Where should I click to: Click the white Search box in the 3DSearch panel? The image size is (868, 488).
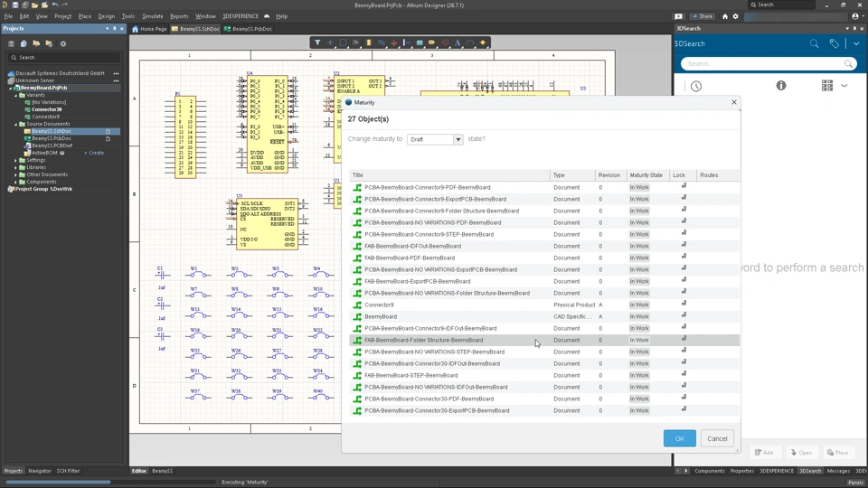coord(769,63)
